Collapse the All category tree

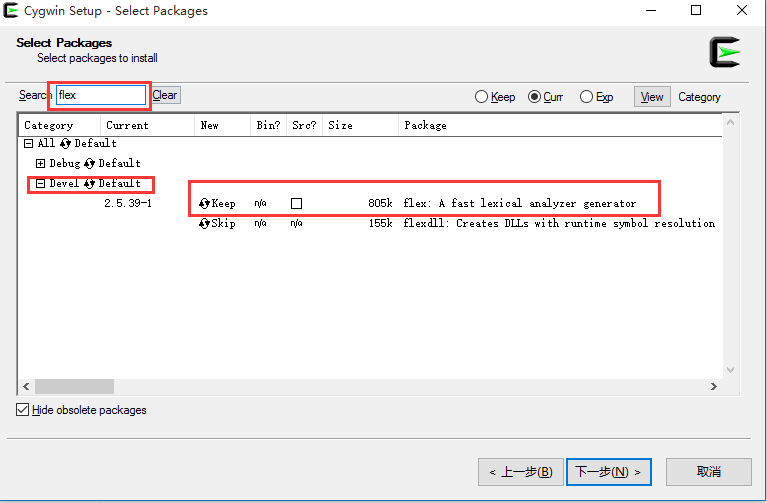(x=28, y=143)
